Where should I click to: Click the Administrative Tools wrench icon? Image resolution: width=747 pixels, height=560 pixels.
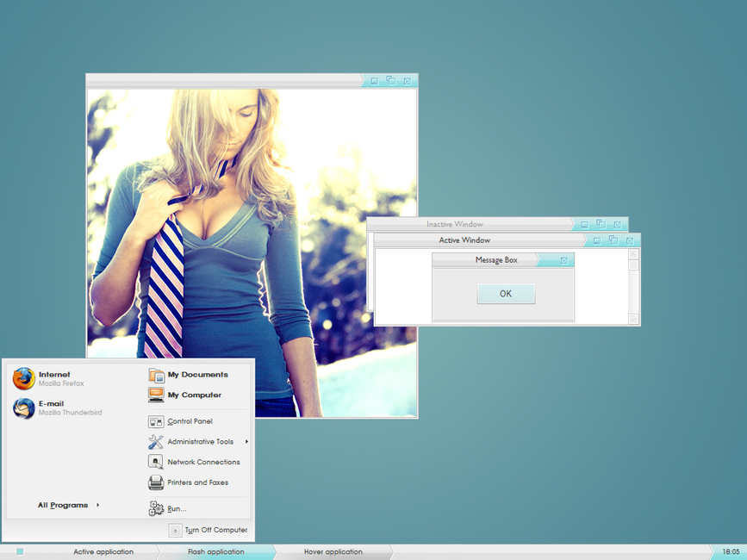point(156,442)
